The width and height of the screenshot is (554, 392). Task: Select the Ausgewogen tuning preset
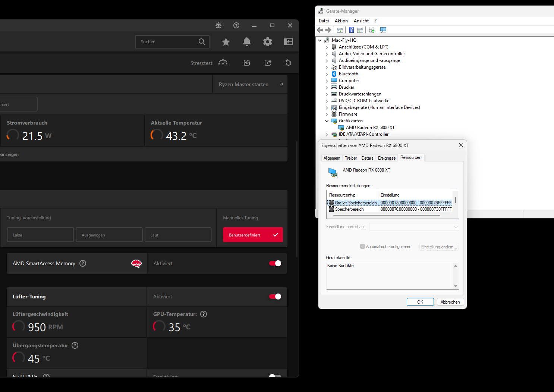point(109,235)
